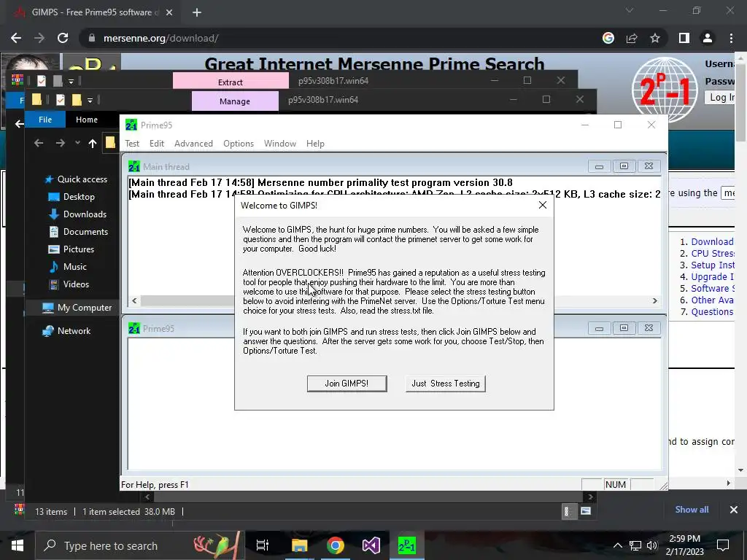Open Desktop in Explorer sidebar
This screenshot has width=747, height=560.
(x=71, y=197)
